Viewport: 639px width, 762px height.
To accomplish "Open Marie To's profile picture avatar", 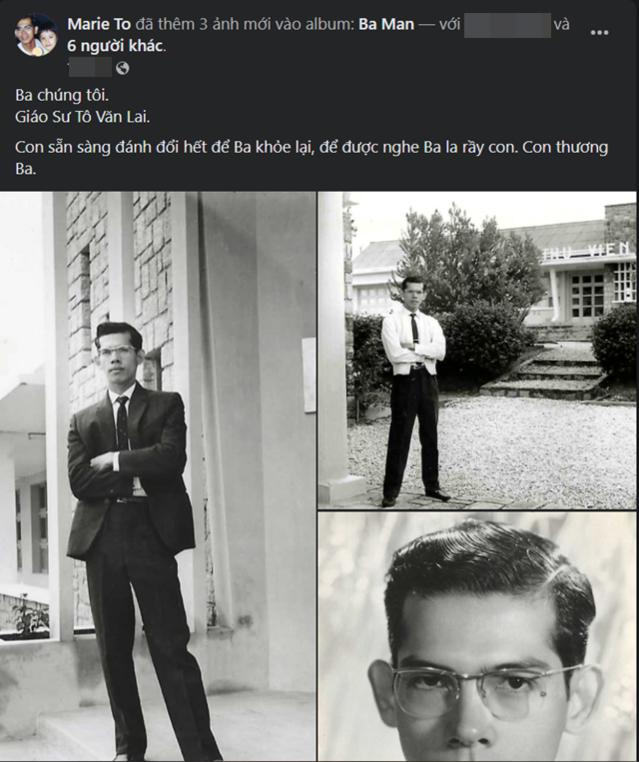I will 35,35.
